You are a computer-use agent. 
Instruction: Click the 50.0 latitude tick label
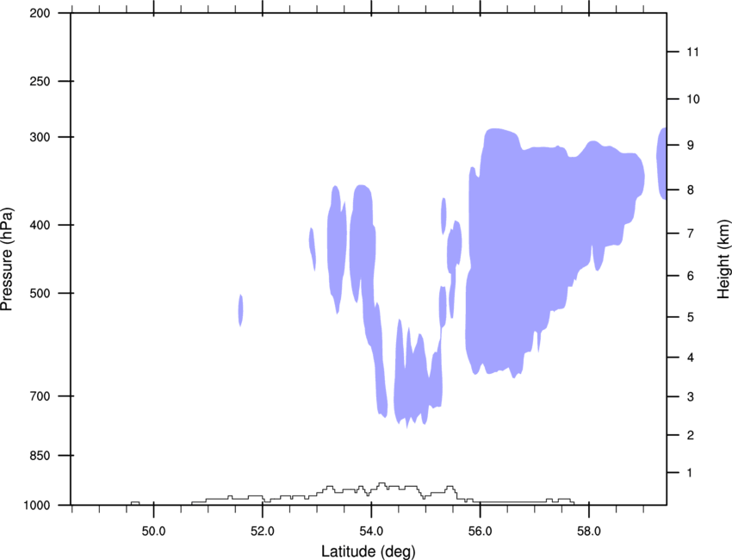153,532
